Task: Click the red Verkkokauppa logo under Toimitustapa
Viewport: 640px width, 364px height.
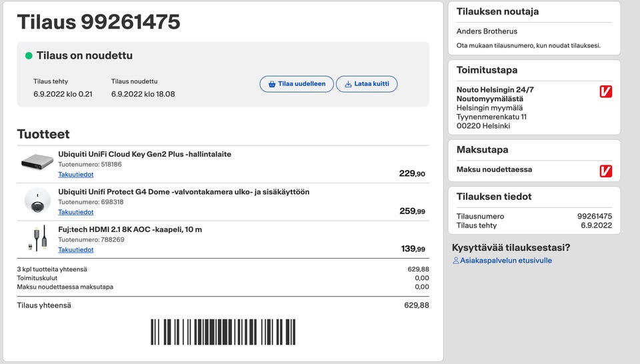Action: point(605,91)
